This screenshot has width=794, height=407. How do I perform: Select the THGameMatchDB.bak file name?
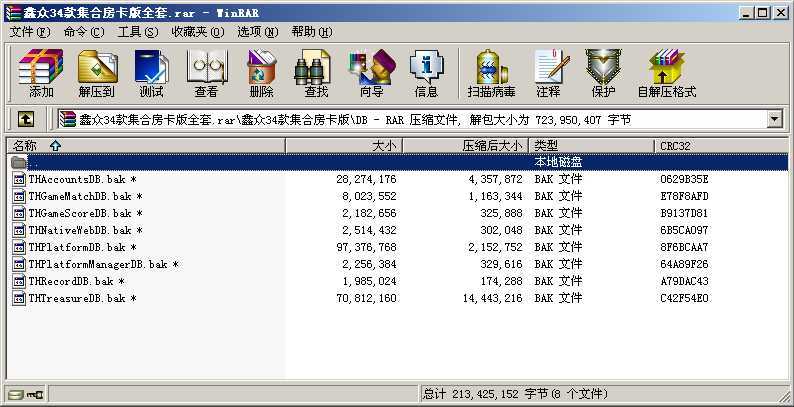coord(86,196)
